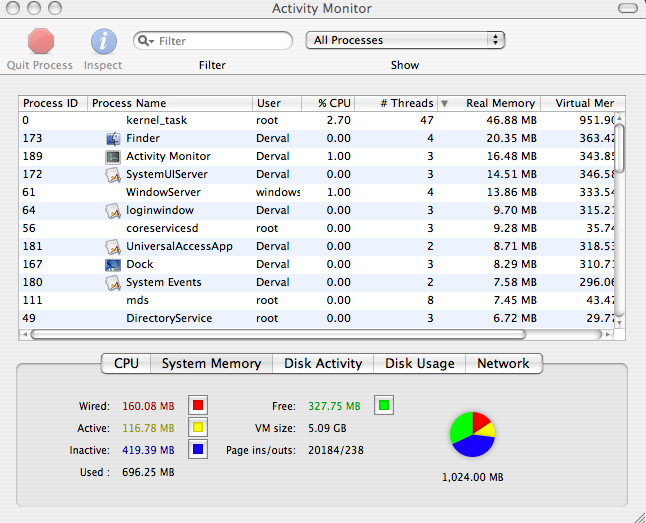Open the Disk Usage tab
This screenshot has width=646, height=523.
click(419, 364)
